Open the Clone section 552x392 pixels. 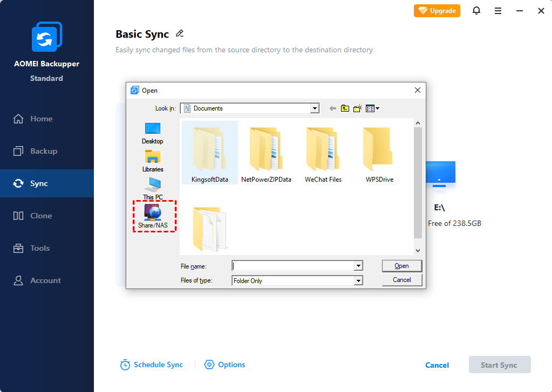coord(47,216)
